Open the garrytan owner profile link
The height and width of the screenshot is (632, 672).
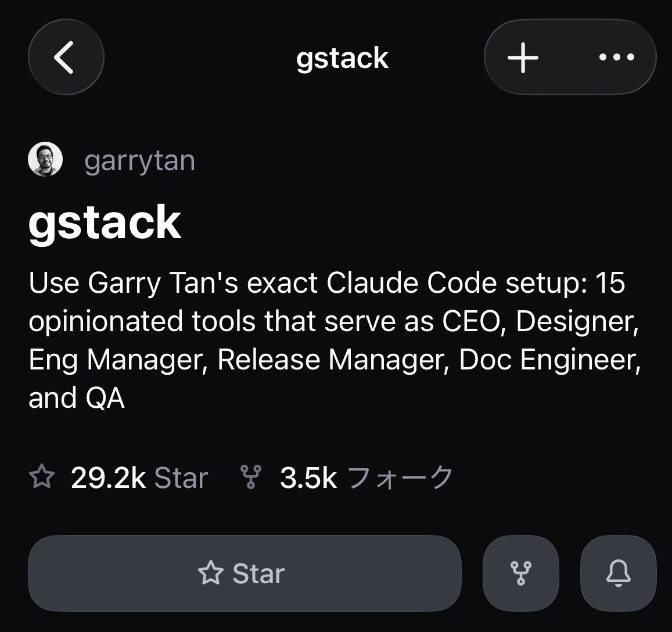139,161
